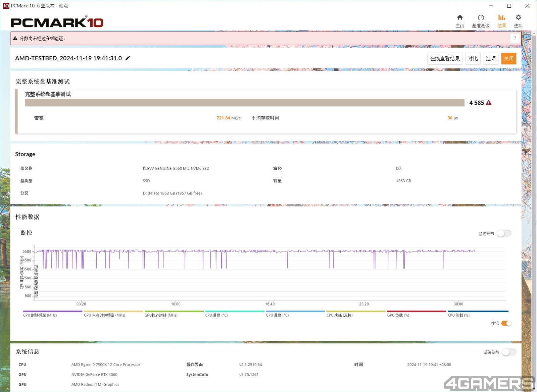This screenshot has width=537, height=392.
Task: Click partition text D: (NTFS) 1863 GB
Action: (172, 193)
